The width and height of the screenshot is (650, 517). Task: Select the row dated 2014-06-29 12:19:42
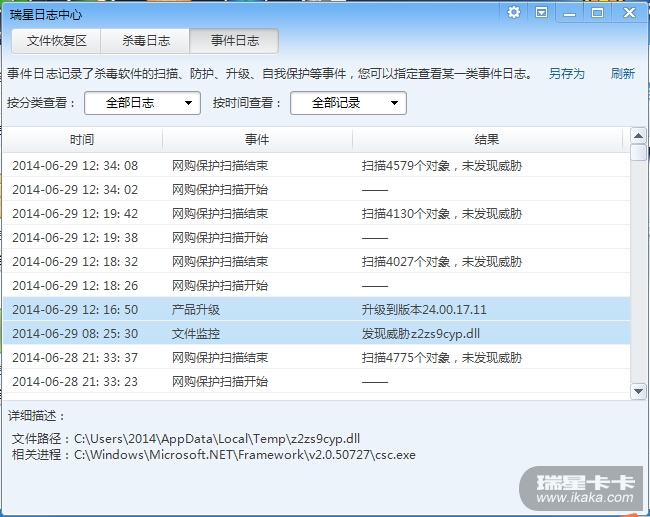pos(317,214)
